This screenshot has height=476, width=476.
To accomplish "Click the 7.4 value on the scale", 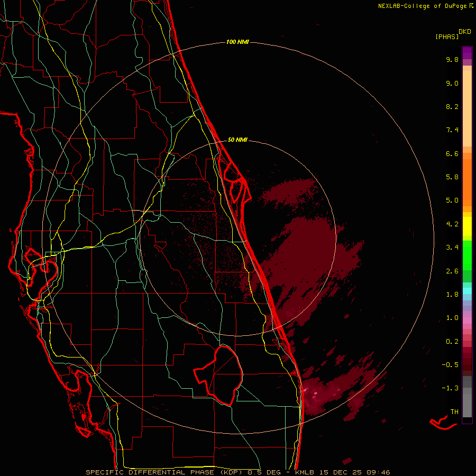I will coord(452,130).
